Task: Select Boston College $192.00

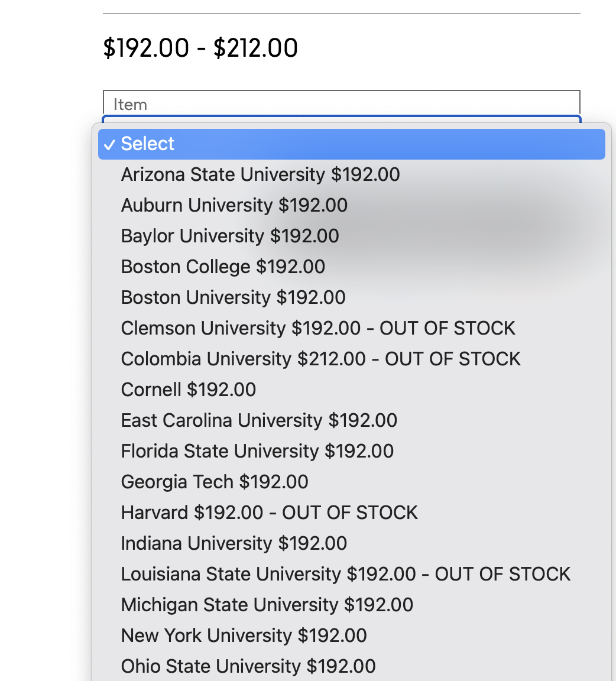Action: (351, 267)
